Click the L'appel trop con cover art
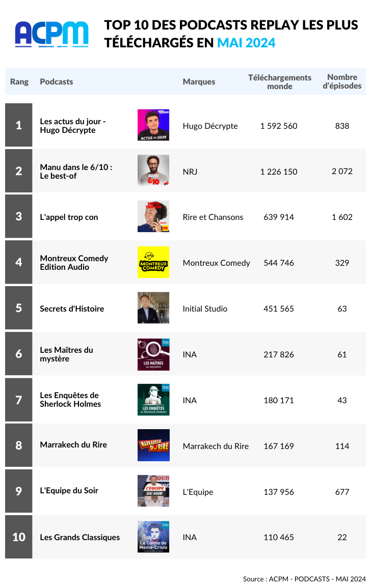This screenshot has height=588, width=371. pos(153,216)
